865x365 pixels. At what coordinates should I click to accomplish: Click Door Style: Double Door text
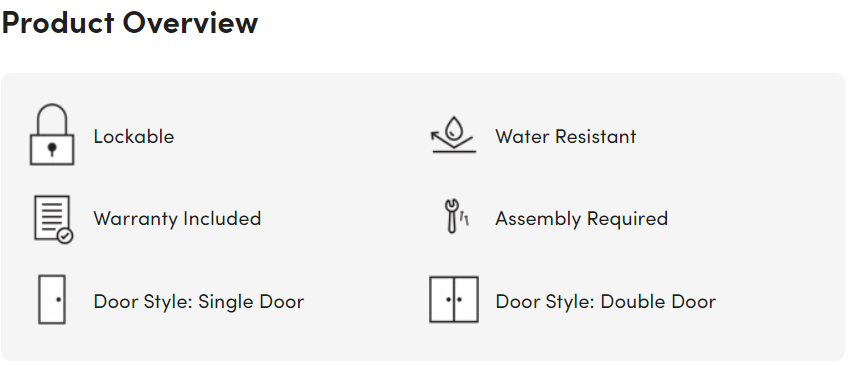click(x=605, y=302)
